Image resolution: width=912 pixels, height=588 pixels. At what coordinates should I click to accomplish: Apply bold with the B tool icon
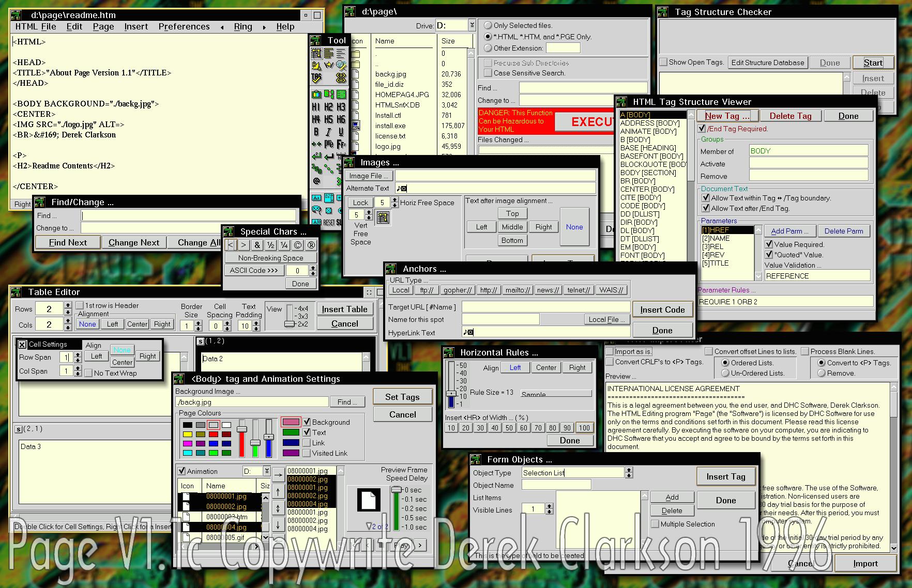tap(316, 132)
